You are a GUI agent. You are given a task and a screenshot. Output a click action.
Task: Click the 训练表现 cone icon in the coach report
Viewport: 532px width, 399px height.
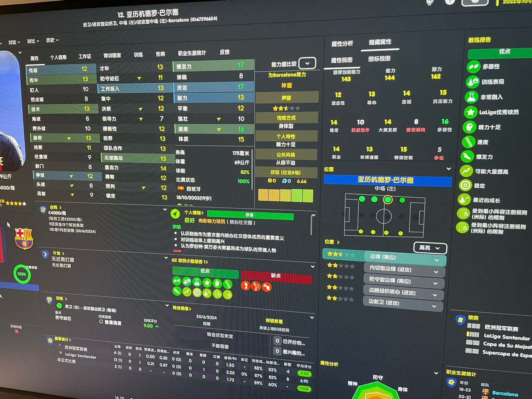tap(473, 82)
